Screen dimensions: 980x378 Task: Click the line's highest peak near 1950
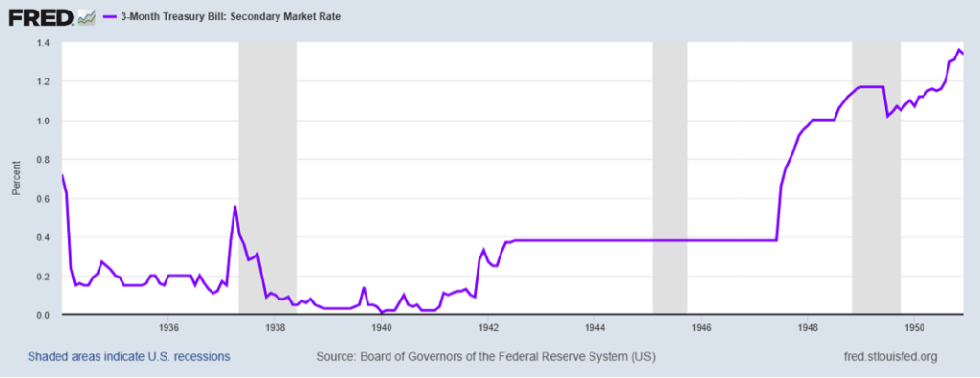[959, 50]
